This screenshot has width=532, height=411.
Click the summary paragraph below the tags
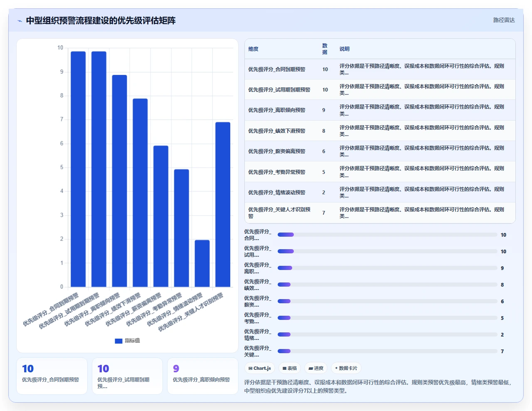pyautogui.click(x=379, y=386)
